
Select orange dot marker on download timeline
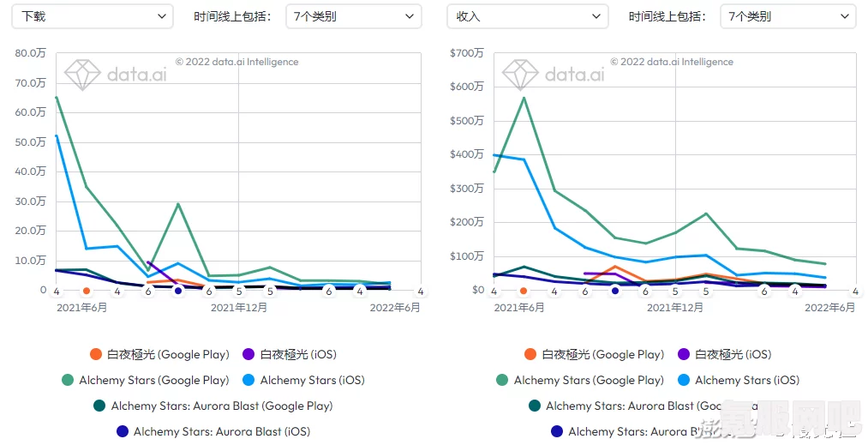pos(87,291)
